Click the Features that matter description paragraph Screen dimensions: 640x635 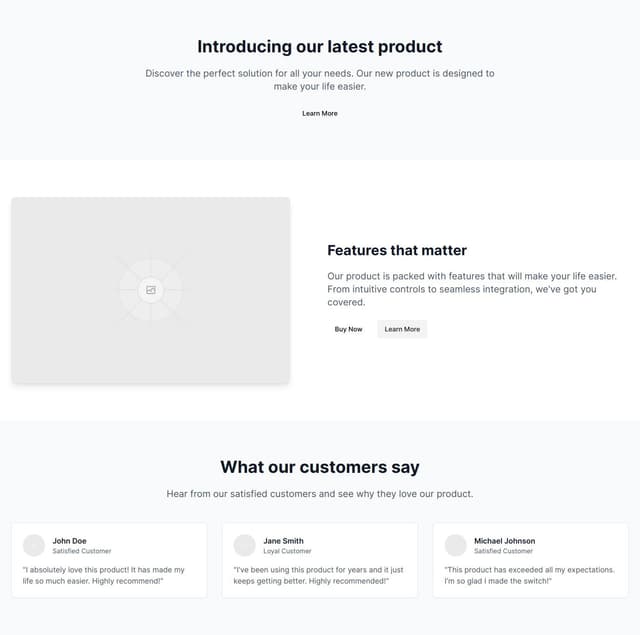click(x=472, y=289)
